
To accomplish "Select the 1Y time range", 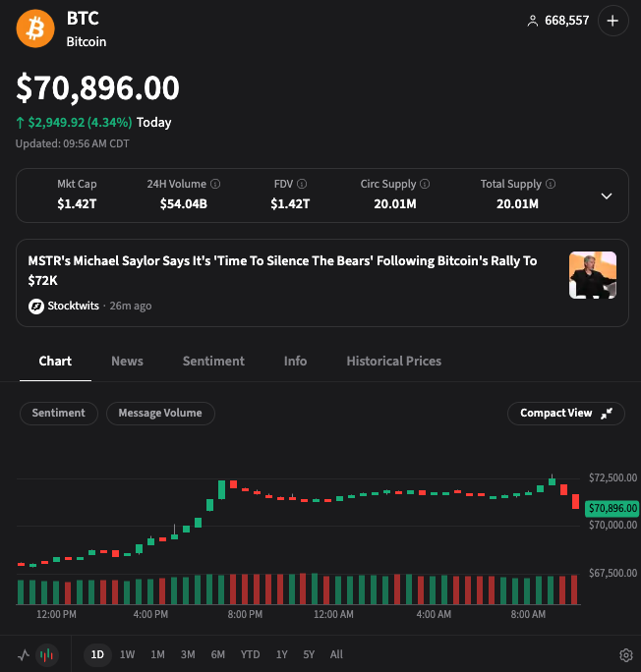I will pyautogui.click(x=282, y=654).
